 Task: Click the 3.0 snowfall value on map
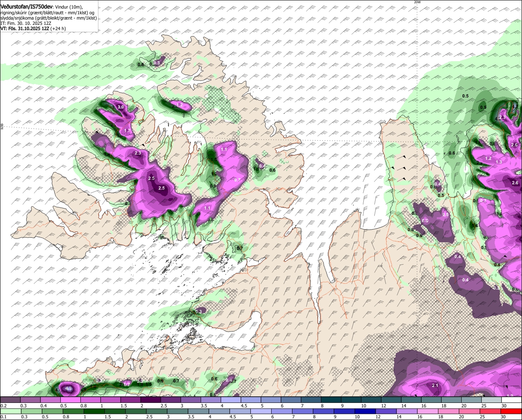121,107
